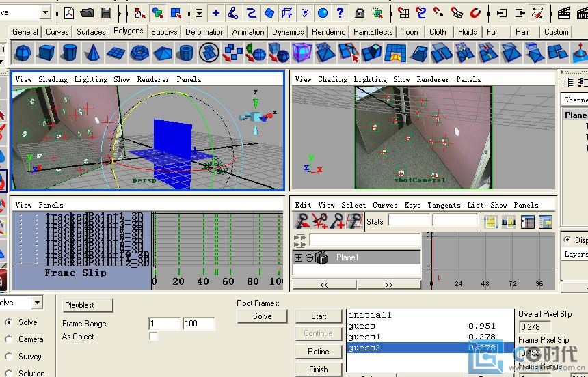Switch to the Subdivs shelf tab
The image size is (588, 377).
click(x=164, y=32)
